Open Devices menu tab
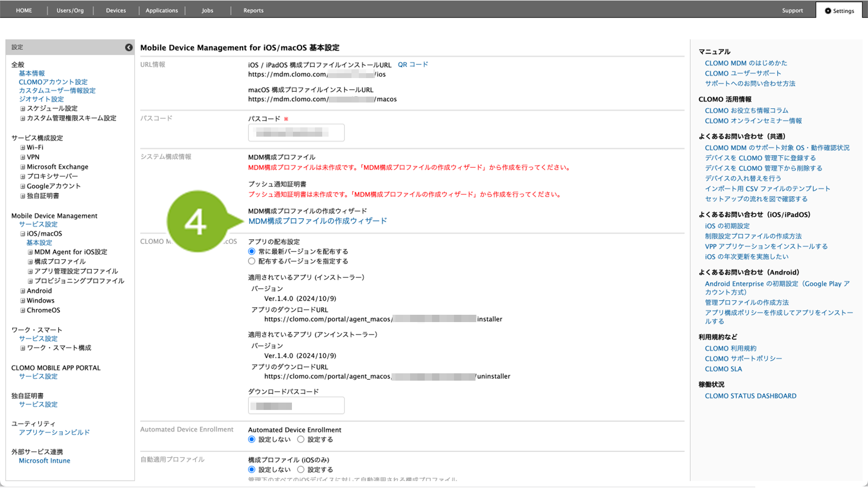The width and height of the screenshot is (868, 488). click(x=116, y=10)
